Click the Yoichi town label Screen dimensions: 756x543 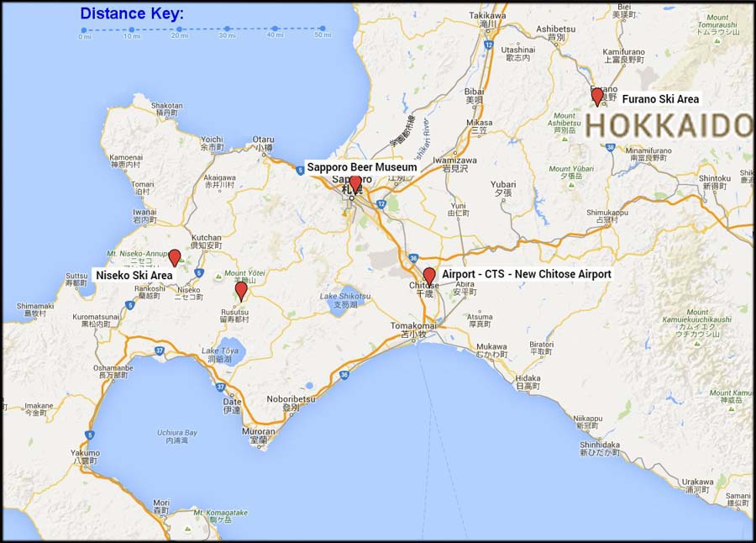click(x=213, y=143)
